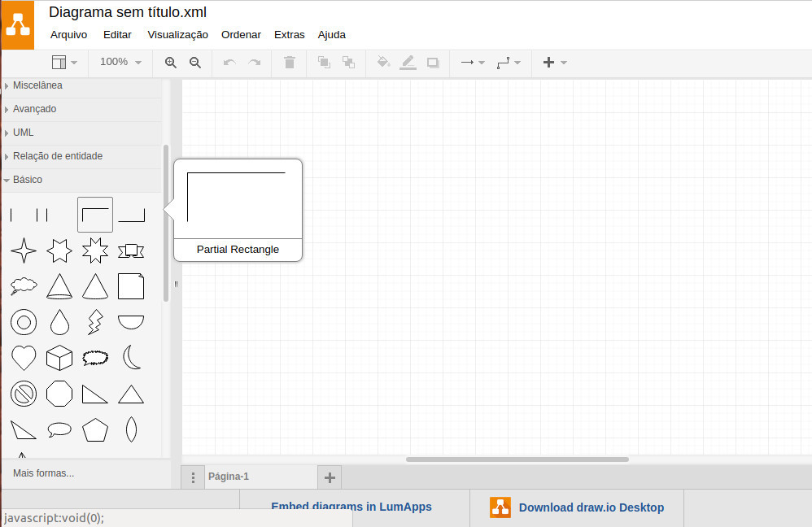The width and height of the screenshot is (812, 527).
Task: Switch to the Página-1 tab
Action: (229, 477)
